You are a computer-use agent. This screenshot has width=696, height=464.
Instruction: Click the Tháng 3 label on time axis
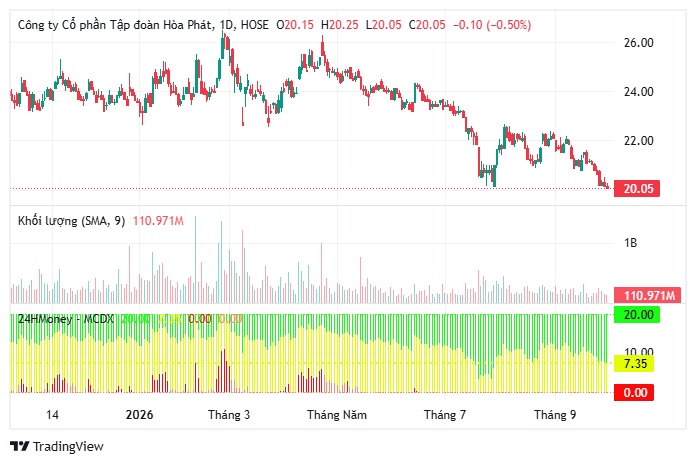(229, 415)
